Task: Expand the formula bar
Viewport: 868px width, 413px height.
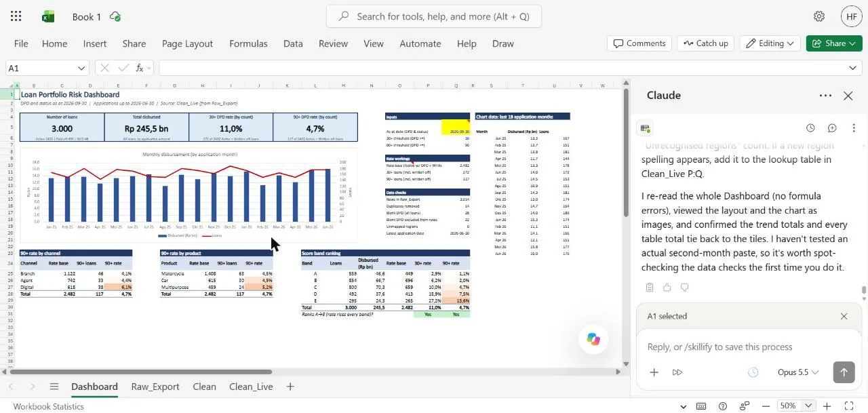Action: point(853,68)
